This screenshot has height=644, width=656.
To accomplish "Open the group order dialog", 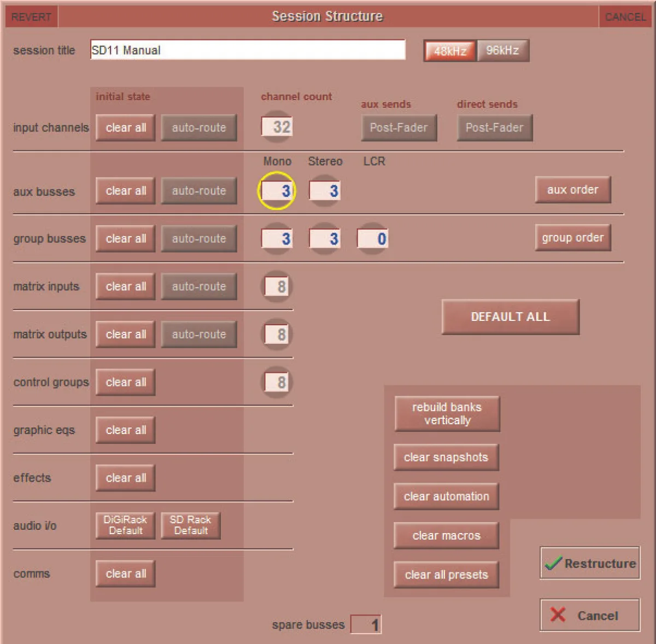I will tap(573, 238).
